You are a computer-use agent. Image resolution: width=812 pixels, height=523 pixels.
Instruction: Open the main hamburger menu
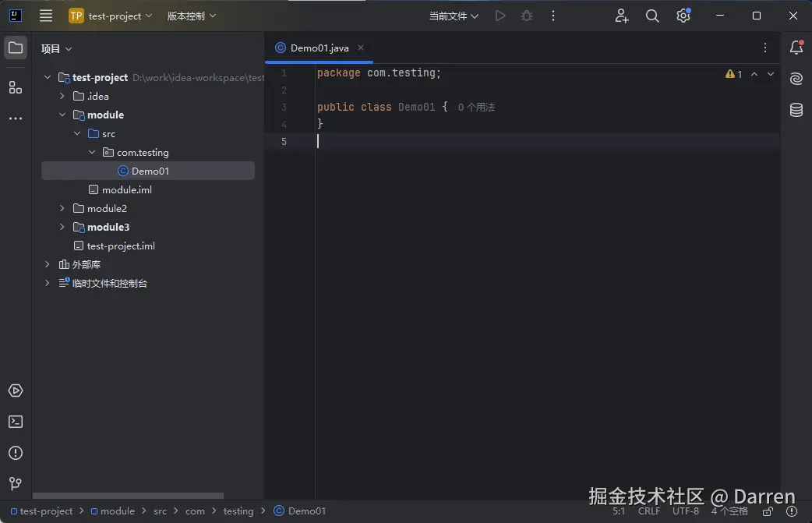(46, 16)
